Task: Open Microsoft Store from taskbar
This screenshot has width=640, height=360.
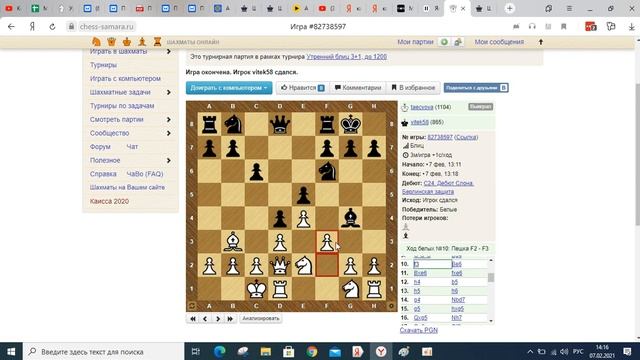Action: (x=289, y=351)
